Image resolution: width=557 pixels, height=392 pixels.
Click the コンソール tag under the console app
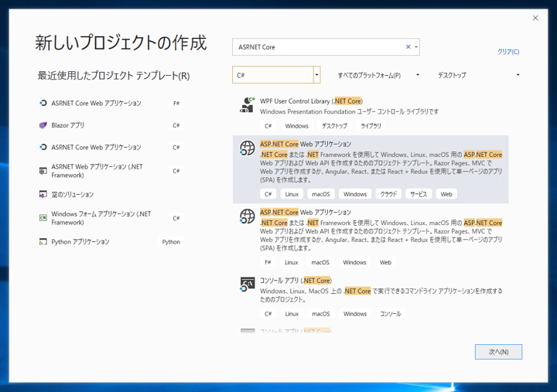[x=391, y=314]
